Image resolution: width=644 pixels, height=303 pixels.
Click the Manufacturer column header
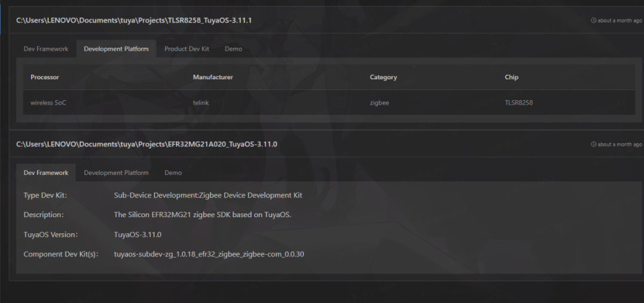(213, 77)
